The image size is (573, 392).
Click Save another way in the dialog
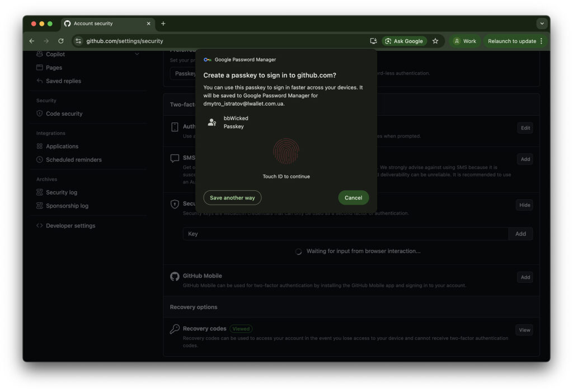[232, 197]
